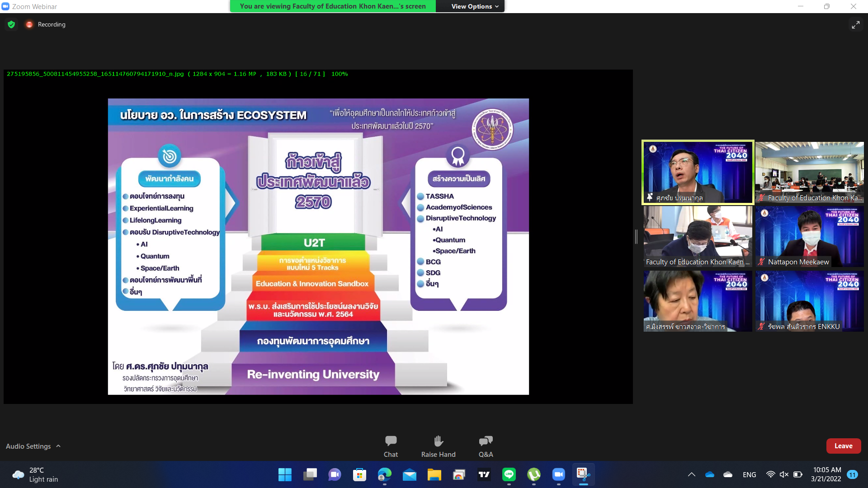Open the Windows Start menu

[285, 474]
